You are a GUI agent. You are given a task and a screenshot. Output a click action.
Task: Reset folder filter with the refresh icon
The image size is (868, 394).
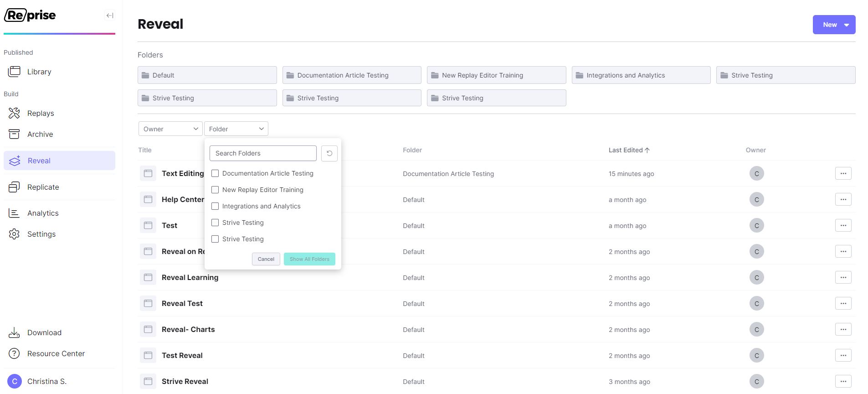tap(329, 153)
